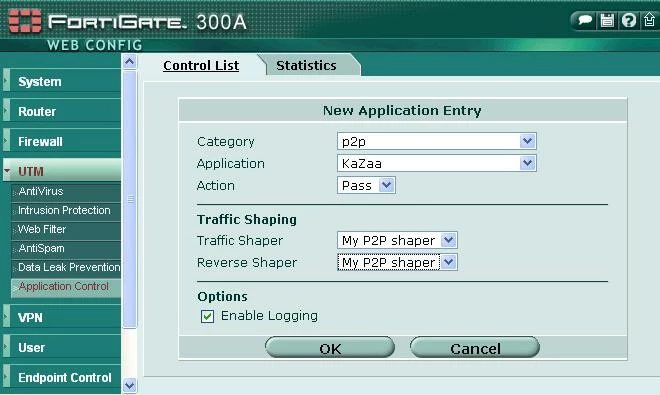
Task: Open the Reverse Shaper dropdown
Action: pyautogui.click(x=397, y=262)
